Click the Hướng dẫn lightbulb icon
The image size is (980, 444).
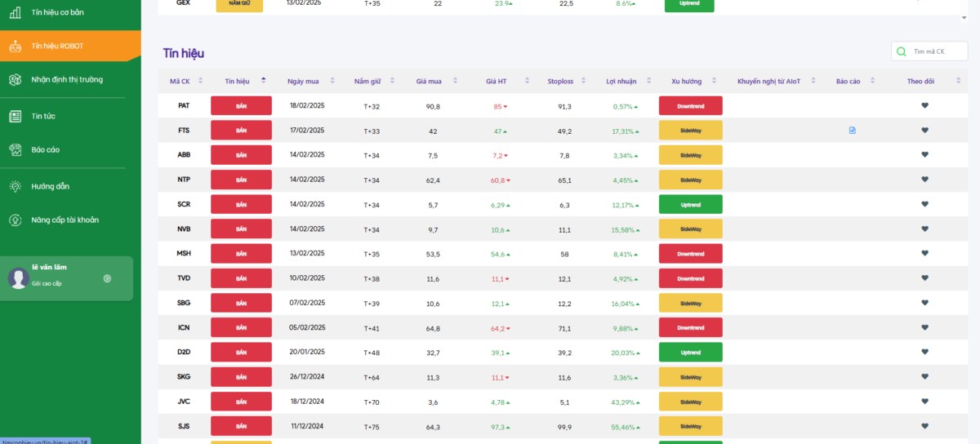click(15, 186)
